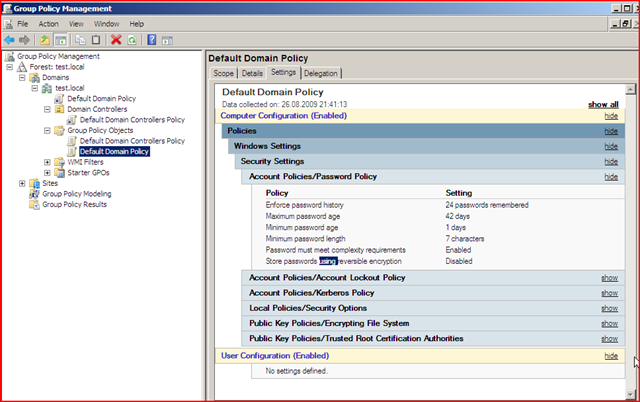The image size is (640, 402).
Task: Expand the Starter GPOs node
Action: click(x=47, y=173)
